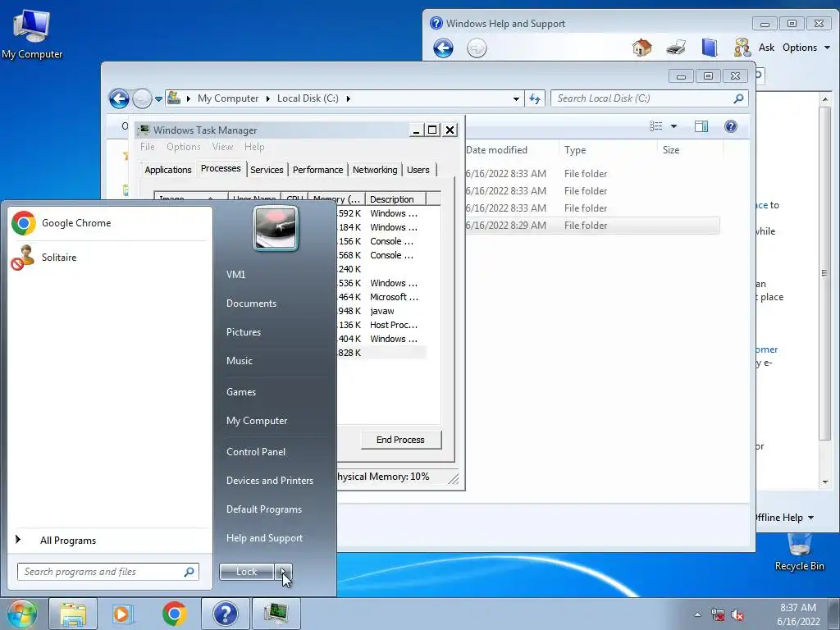Open My Computer from Start menu

(x=257, y=421)
